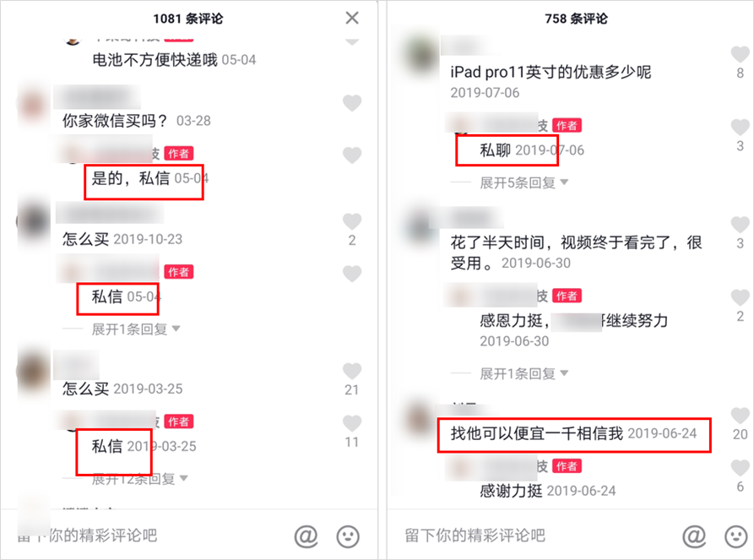Expand '展开1条回复' under 感恩力挺 reply
This screenshot has width=754, height=560.
[x=523, y=373]
